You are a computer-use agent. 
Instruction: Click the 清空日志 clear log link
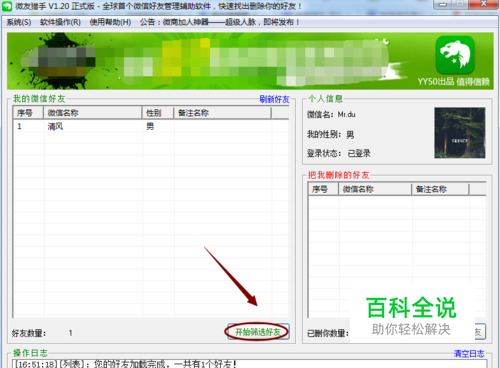(469, 354)
